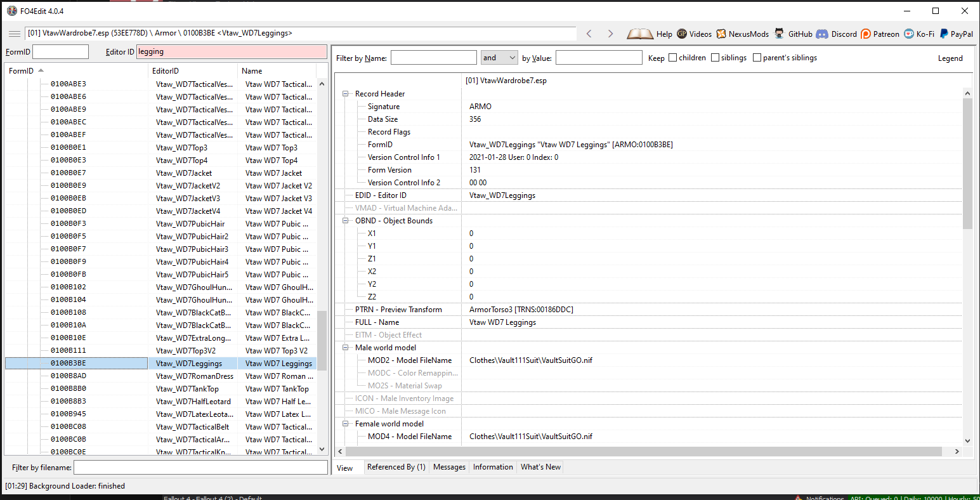This screenshot has width=980, height=500.
Task: Click the MOD4 Model FileName value
Action: (531, 437)
